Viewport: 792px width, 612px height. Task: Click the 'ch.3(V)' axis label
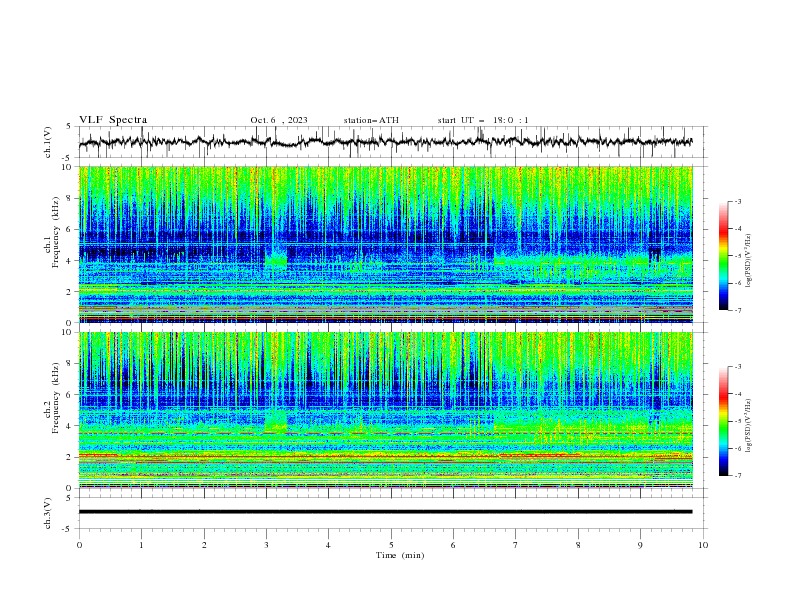pos(48,513)
